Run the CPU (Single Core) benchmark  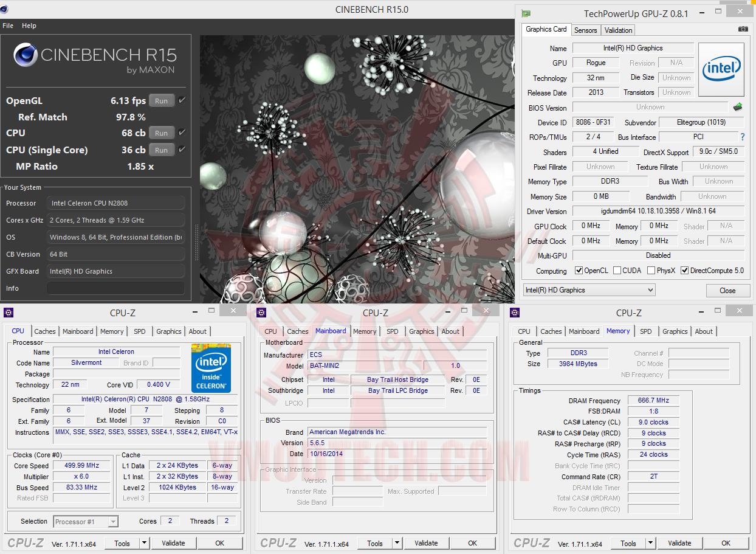pyautogui.click(x=161, y=150)
